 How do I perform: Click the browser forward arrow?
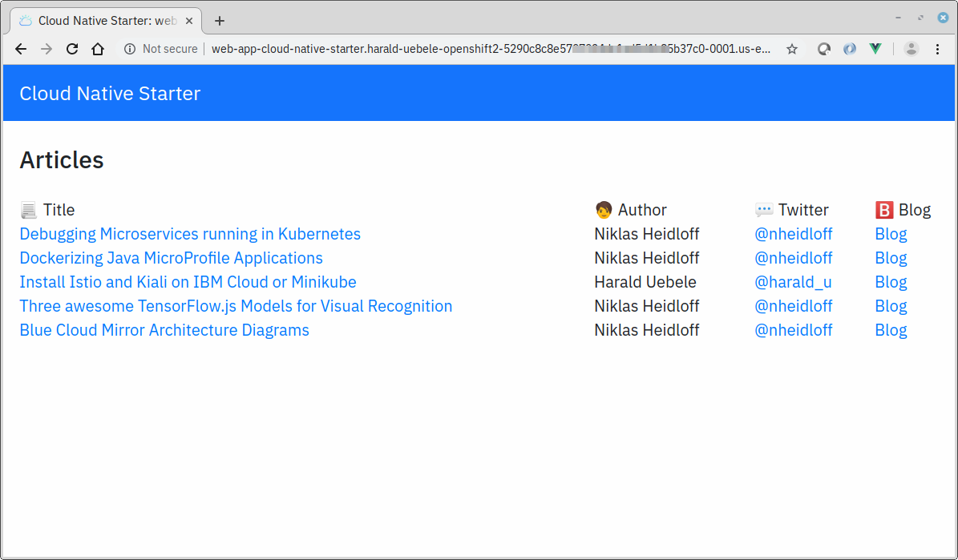pyautogui.click(x=46, y=49)
